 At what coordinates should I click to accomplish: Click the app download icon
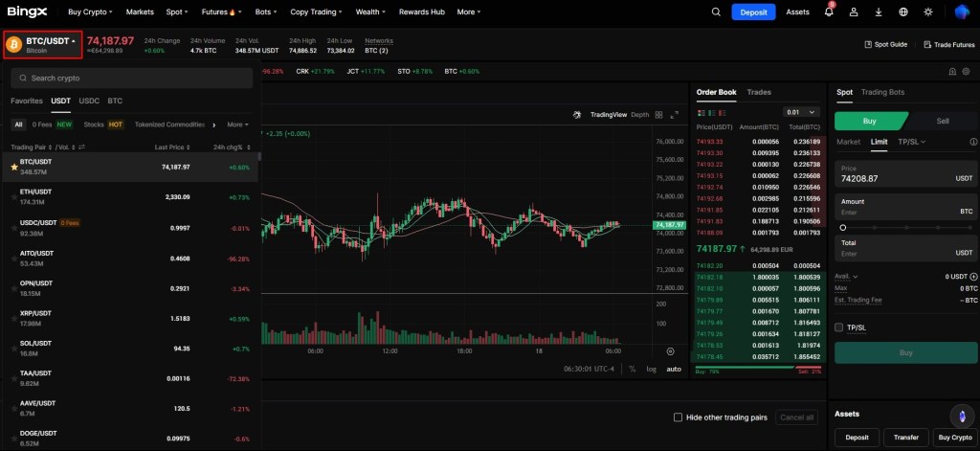pyautogui.click(x=879, y=11)
